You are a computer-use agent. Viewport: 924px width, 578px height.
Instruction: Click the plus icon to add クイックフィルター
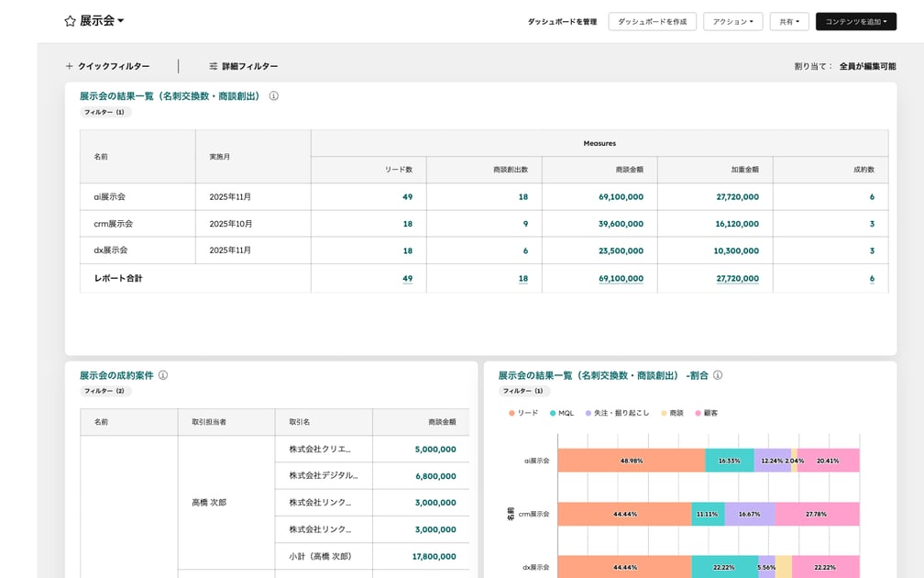[x=68, y=65]
